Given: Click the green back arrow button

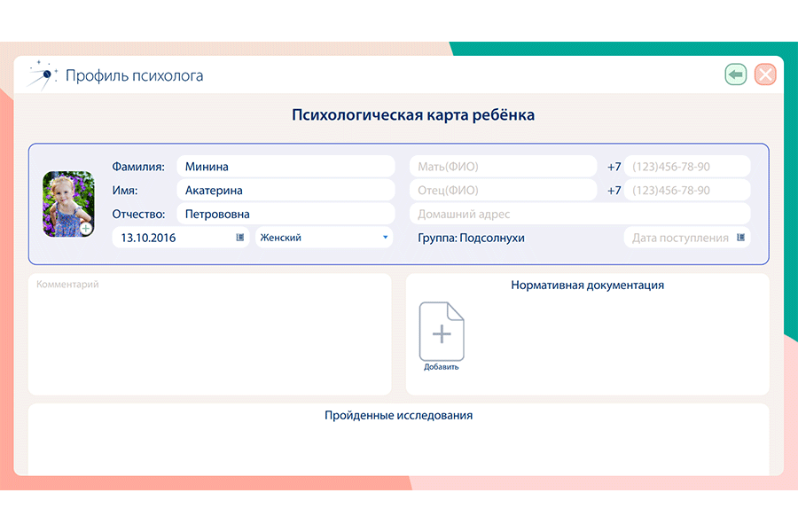Looking at the screenshot, I should coord(735,74).
